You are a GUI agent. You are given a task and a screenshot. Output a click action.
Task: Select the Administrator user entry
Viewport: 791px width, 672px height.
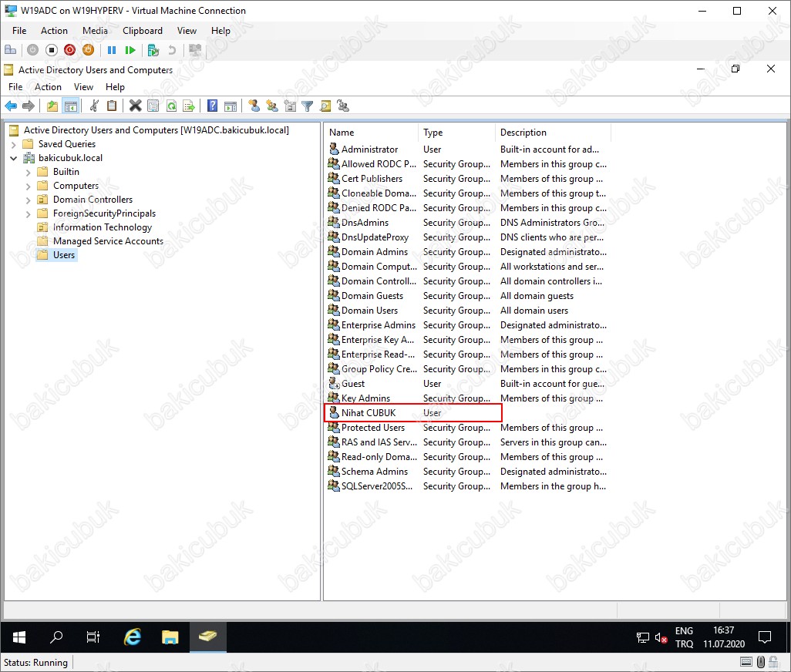click(x=369, y=150)
